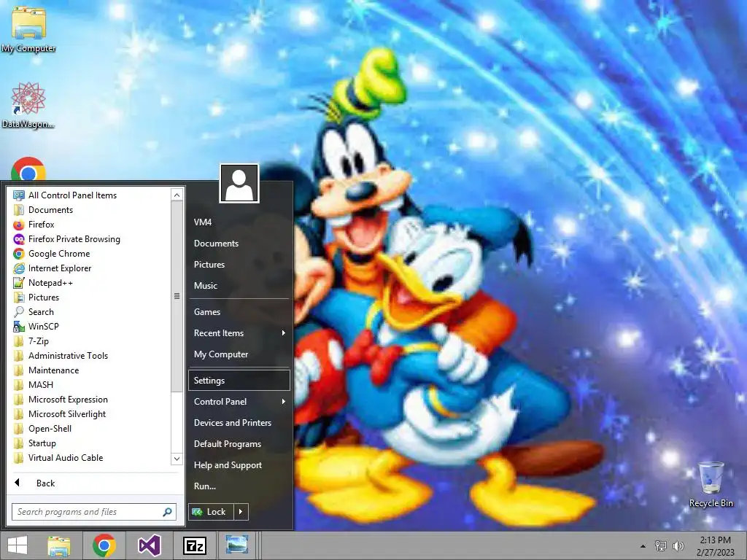Screen dimensions: 747x560
Task: Open DataWagon desktop shortcut
Action: [x=28, y=106]
